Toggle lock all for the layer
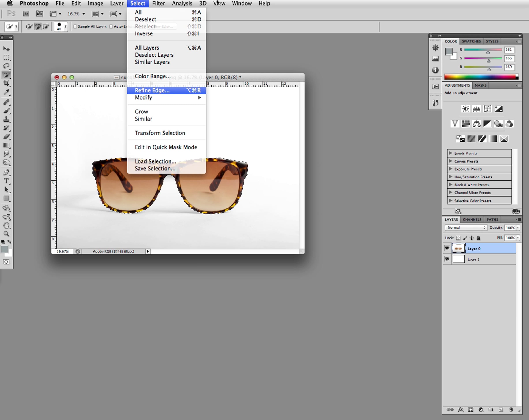This screenshot has width=529, height=420. (478, 238)
